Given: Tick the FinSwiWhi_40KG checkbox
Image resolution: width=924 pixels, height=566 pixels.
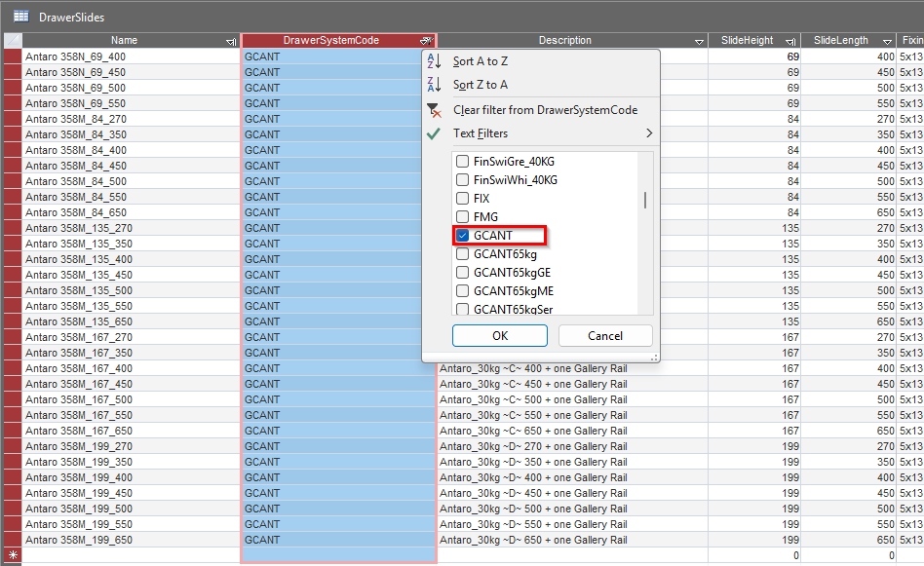Looking at the screenshot, I should click(x=463, y=179).
